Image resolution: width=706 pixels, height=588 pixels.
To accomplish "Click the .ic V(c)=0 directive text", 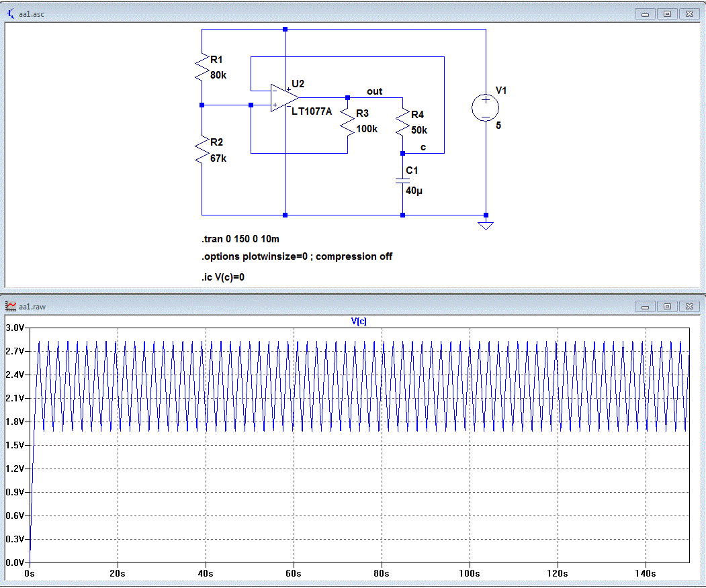I will point(223,276).
